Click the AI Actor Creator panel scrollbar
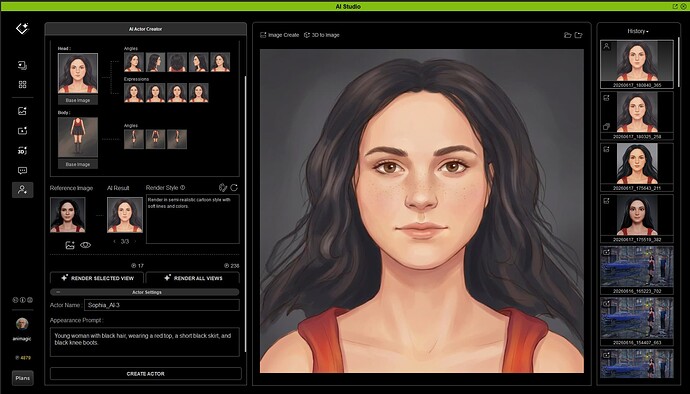 (x=245, y=214)
